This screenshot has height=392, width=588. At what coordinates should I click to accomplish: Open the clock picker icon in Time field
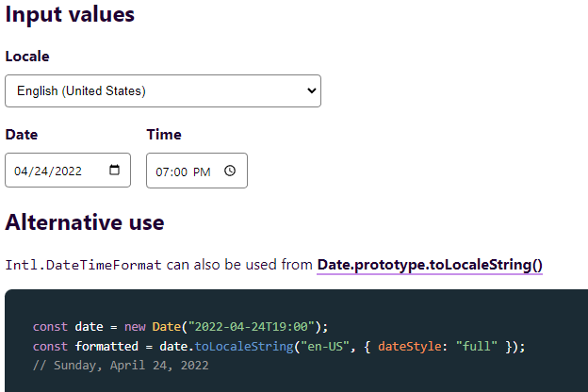tap(230, 171)
